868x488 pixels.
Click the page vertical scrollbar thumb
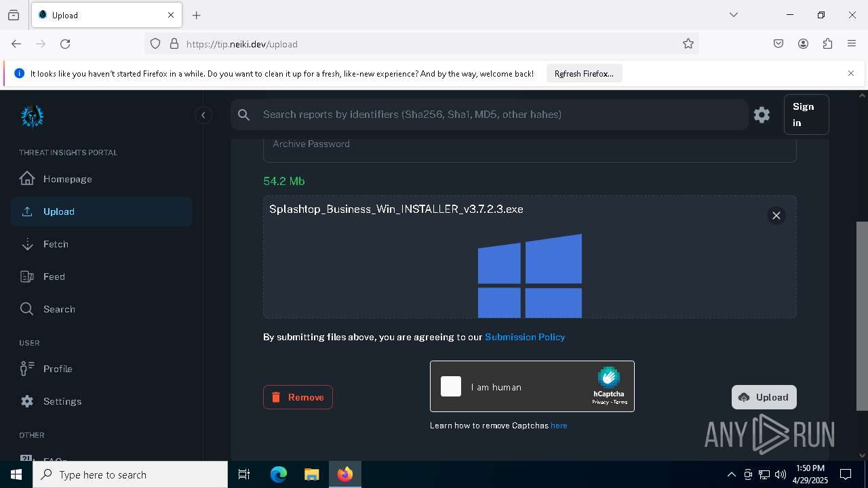(862, 316)
